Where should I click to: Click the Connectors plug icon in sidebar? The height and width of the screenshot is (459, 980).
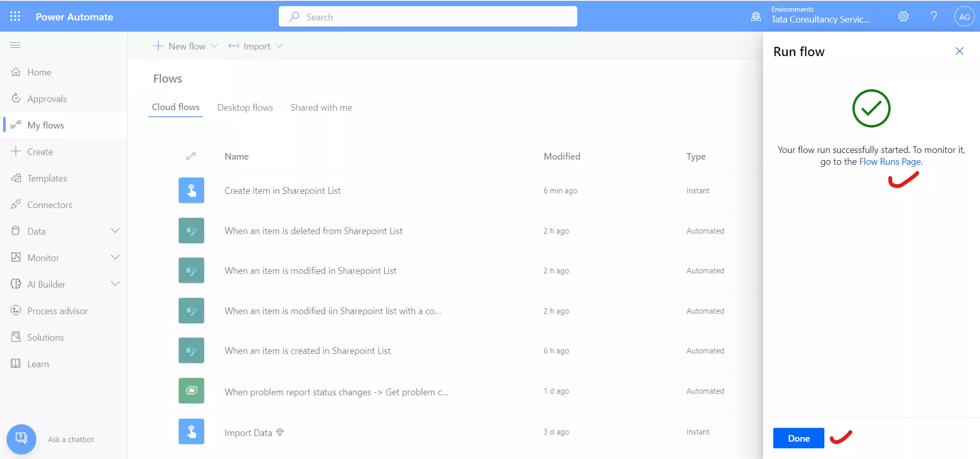(16, 205)
